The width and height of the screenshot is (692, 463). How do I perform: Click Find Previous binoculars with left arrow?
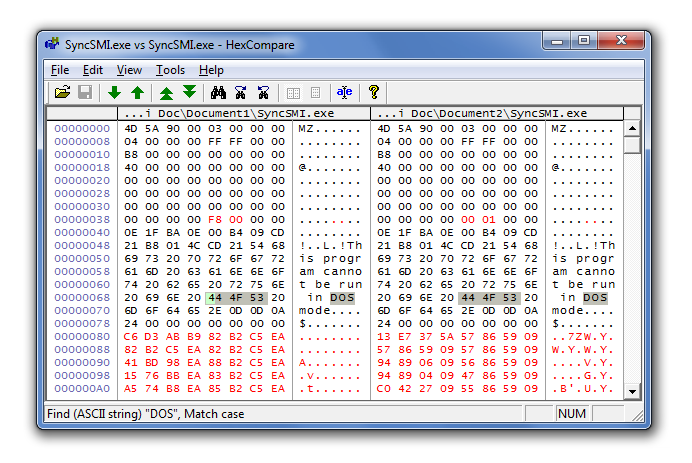[x=263, y=93]
